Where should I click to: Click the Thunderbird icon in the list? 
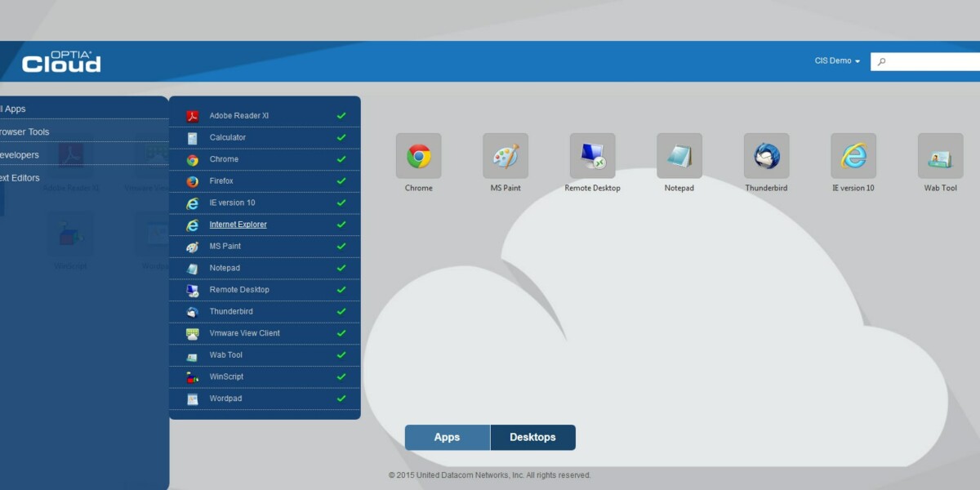click(x=193, y=312)
